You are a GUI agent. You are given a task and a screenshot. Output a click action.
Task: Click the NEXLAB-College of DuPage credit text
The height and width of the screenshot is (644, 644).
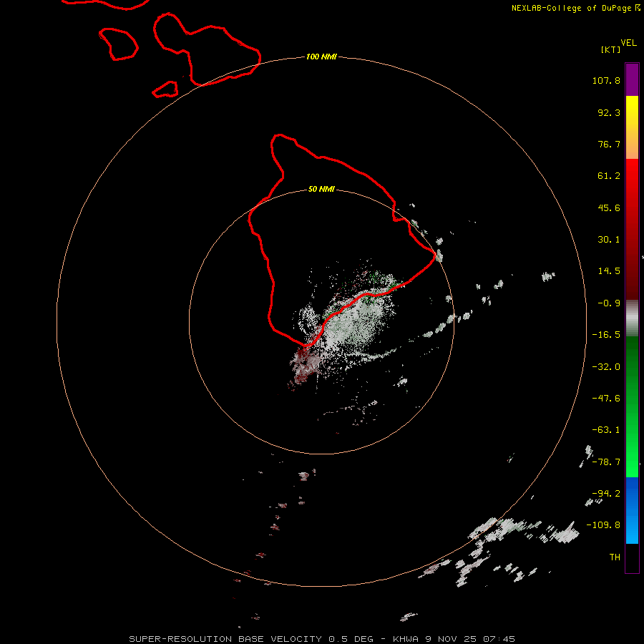[576, 8]
